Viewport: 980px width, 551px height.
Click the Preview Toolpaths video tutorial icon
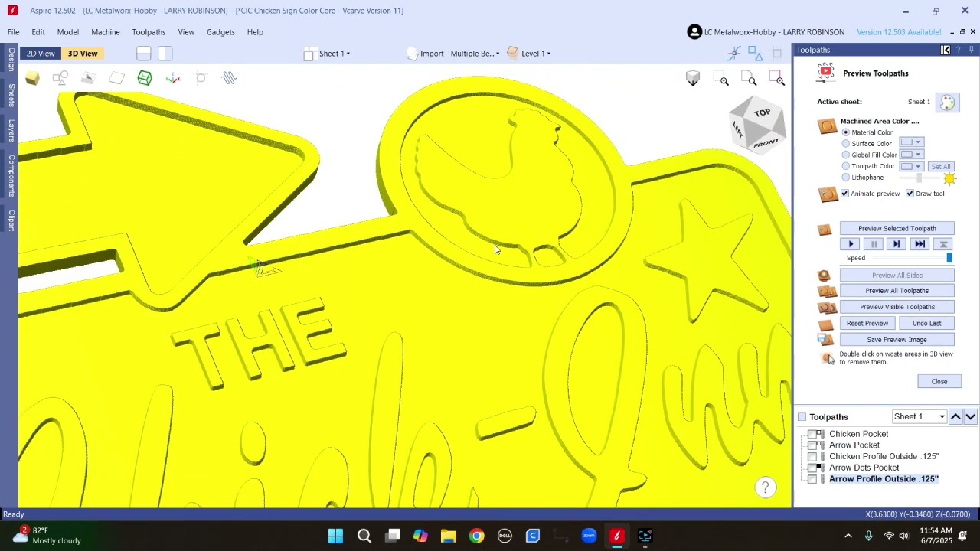[825, 73]
